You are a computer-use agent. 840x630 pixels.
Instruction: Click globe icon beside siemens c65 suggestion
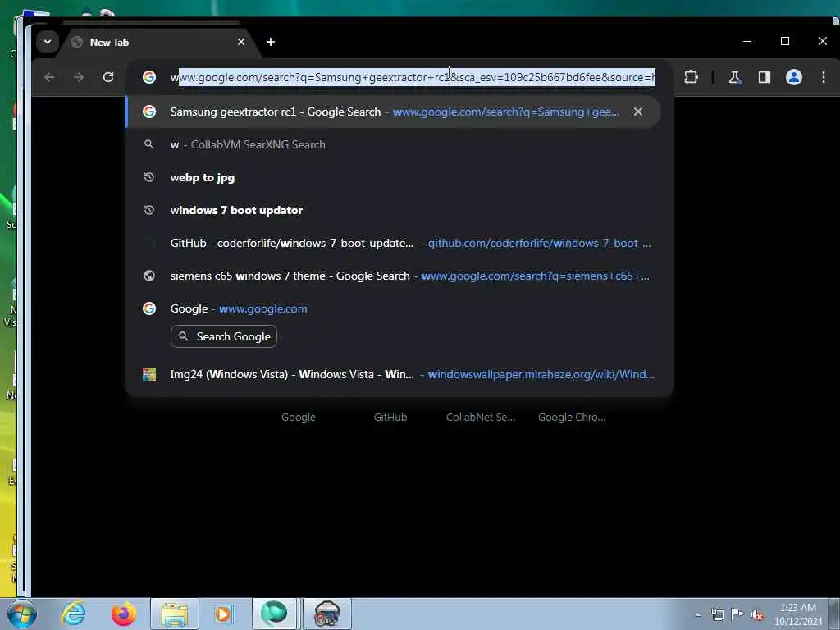(x=149, y=276)
